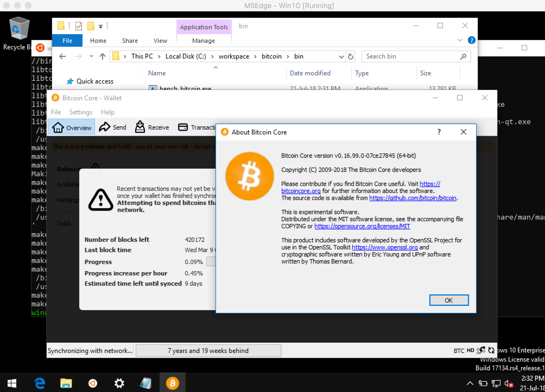The height and width of the screenshot is (392, 545).
Task: Click the BTC unit indicator
Action: [459, 350]
